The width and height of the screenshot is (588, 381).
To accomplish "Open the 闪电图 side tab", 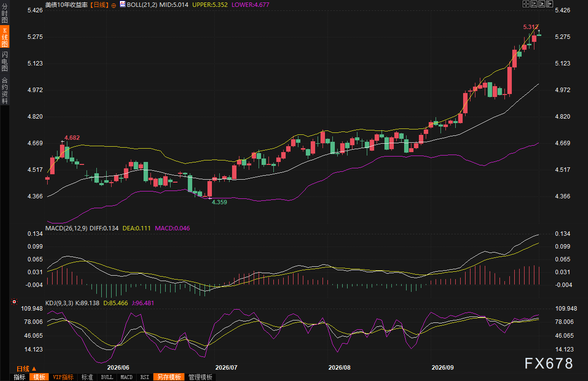I will pos(4,61).
